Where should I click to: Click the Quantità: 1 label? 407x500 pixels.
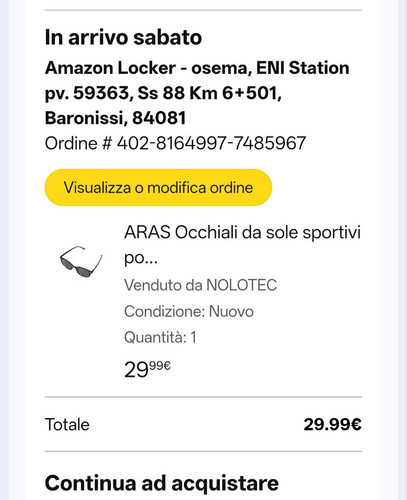[160, 337]
